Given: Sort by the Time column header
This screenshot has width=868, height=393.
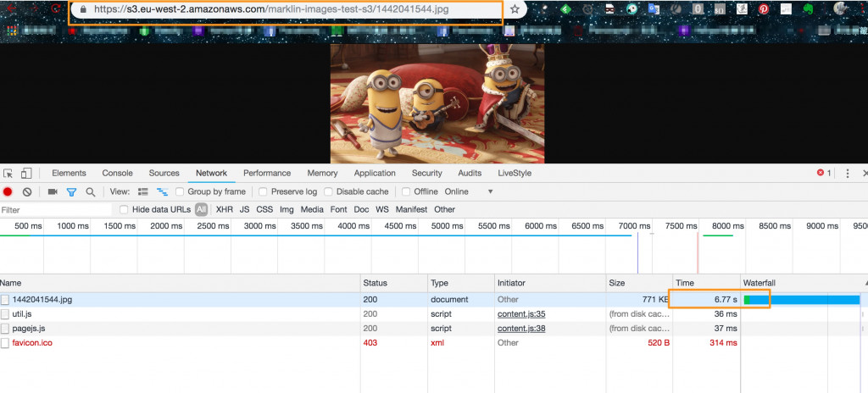Looking at the screenshot, I should pos(707,283).
